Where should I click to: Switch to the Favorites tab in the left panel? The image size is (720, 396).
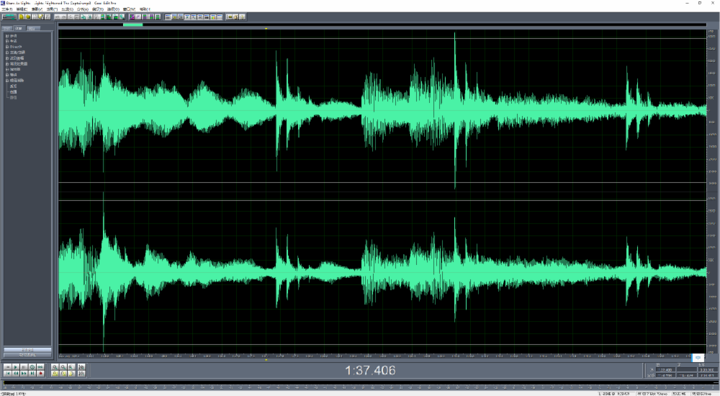click(34, 28)
